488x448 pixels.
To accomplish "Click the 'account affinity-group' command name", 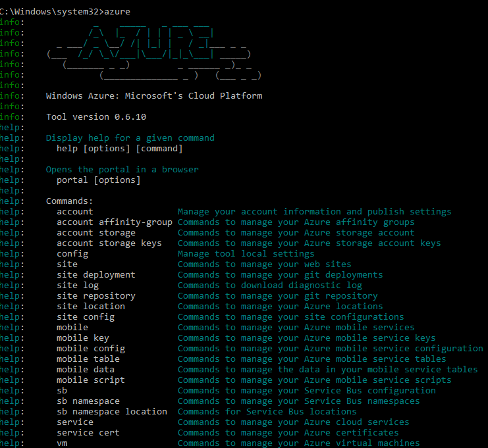I will tap(115, 222).
